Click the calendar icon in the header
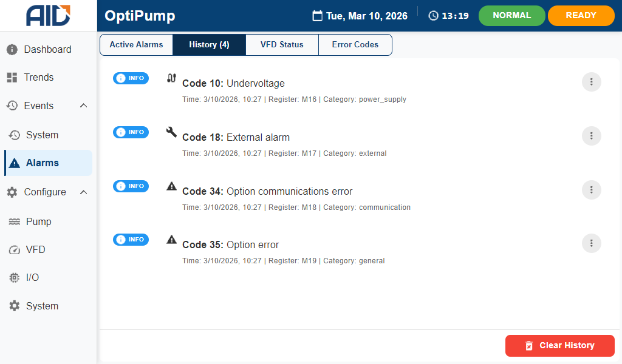 (x=317, y=16)
